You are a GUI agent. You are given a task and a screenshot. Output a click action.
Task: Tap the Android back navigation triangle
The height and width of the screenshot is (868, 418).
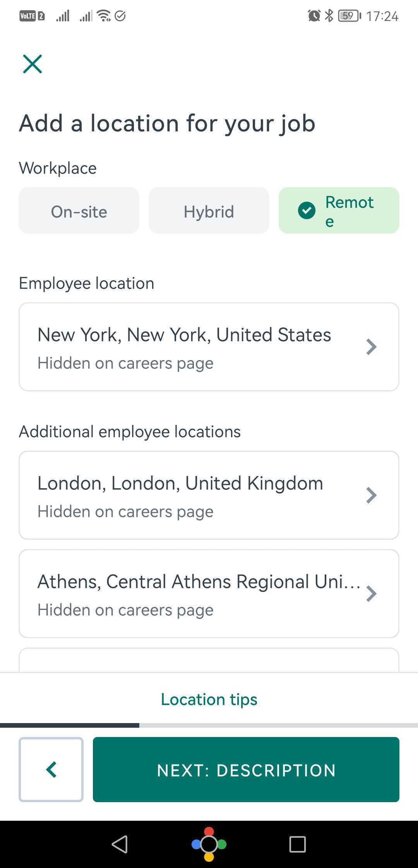point(120,844)
